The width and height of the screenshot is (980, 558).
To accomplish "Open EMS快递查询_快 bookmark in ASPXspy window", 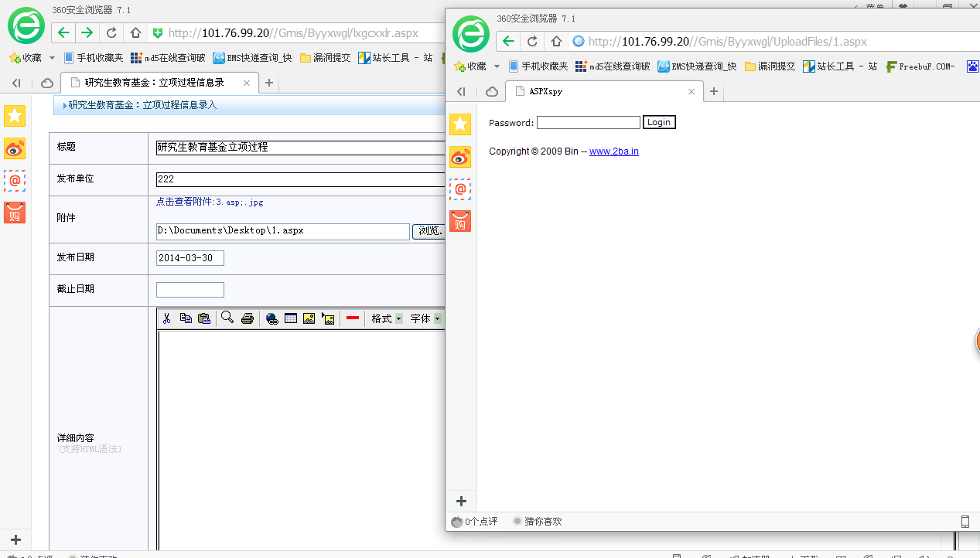I will click(x=697, y=66).
